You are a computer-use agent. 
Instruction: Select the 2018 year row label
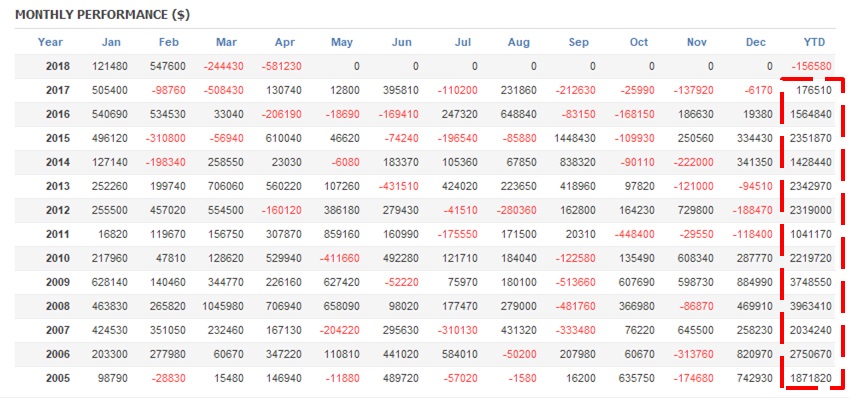coord(57,66)
